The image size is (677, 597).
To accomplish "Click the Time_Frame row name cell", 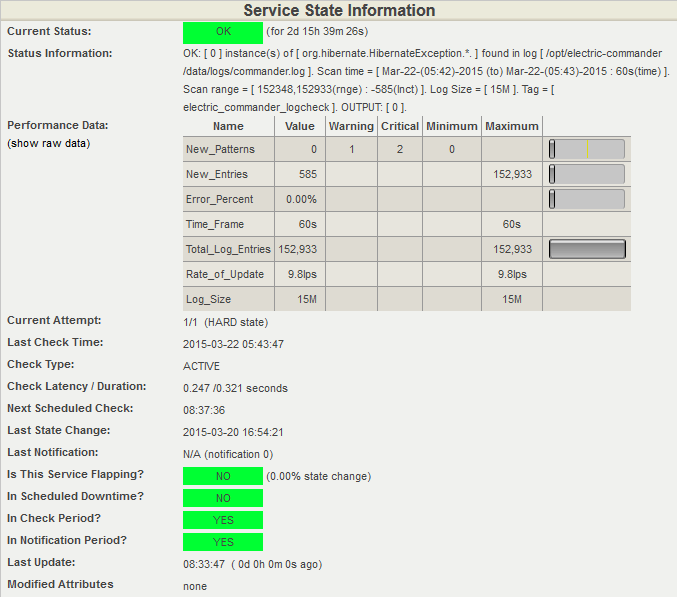I will tap(214, 224).
